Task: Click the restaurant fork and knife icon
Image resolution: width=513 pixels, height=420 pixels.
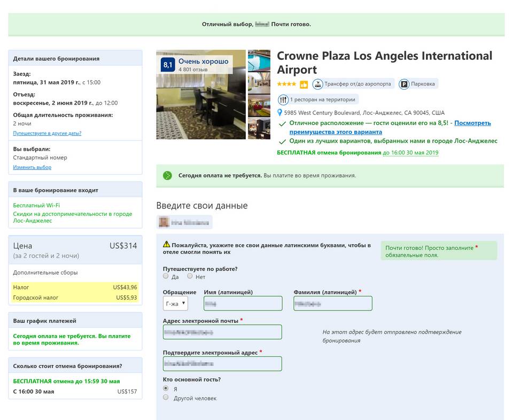Action: click(283, 99)
